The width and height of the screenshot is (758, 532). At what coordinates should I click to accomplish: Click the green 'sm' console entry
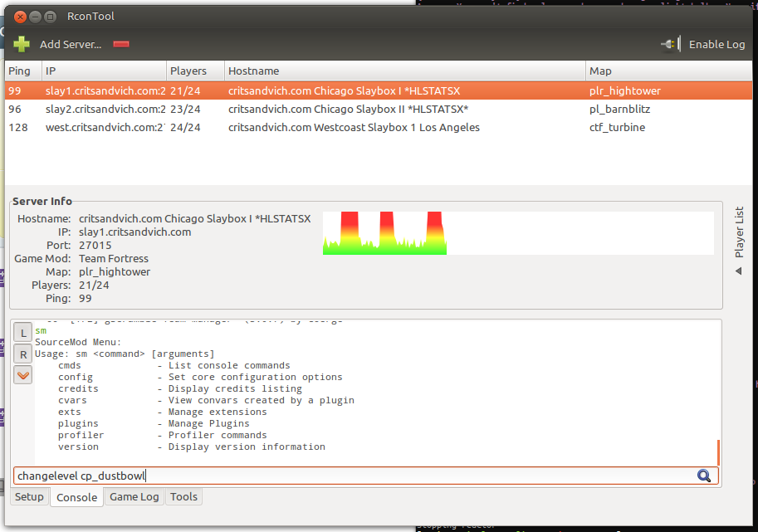41,330
